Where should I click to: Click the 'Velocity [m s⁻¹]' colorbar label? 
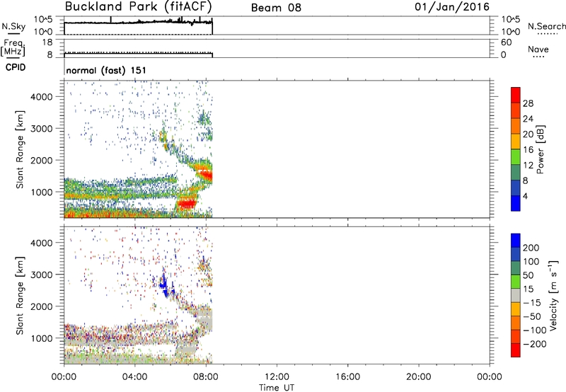click(553, 295)
